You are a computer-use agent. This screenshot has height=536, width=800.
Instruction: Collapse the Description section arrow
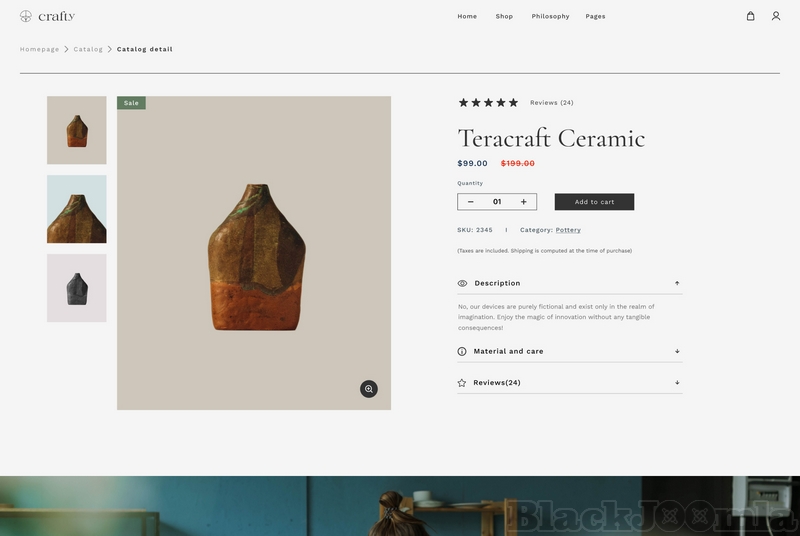point(677,283)
